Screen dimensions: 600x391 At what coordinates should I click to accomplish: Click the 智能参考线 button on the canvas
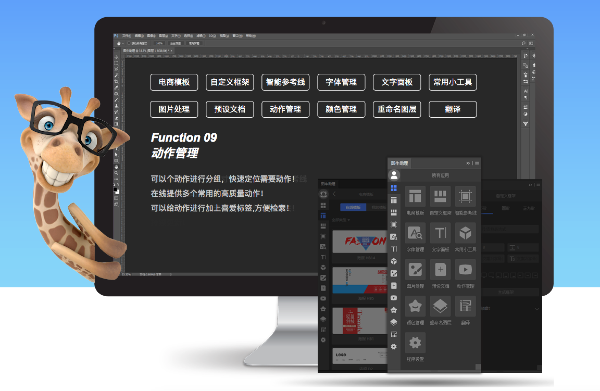pos(285,82)
